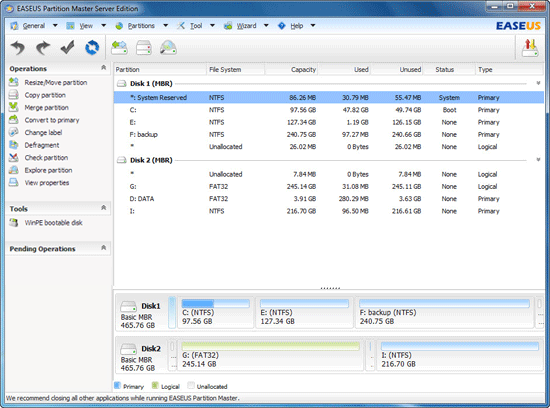Image resolution: width=550 pixels, height=408 pixels.
Task: Click the Merge partition icon in Operations
Action: [x=13, y=107]
